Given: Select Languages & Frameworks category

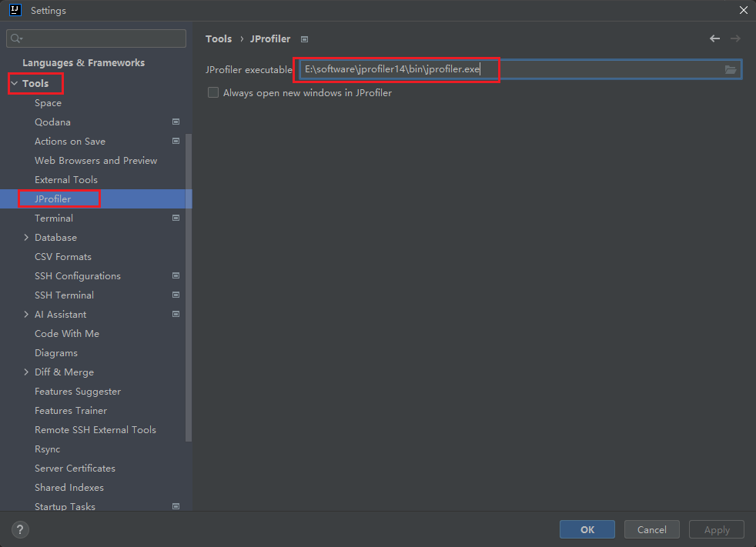Looking at the screenshot, I should (83, 62).
